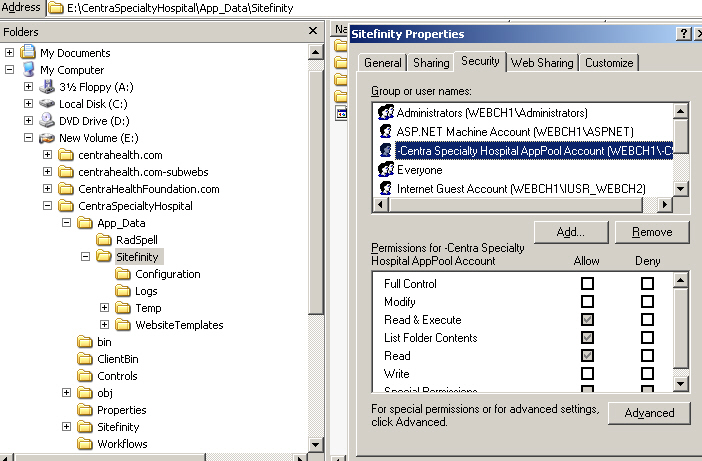
Task: Click the Internet Guest Account user icon
Action: coord(385,188)
